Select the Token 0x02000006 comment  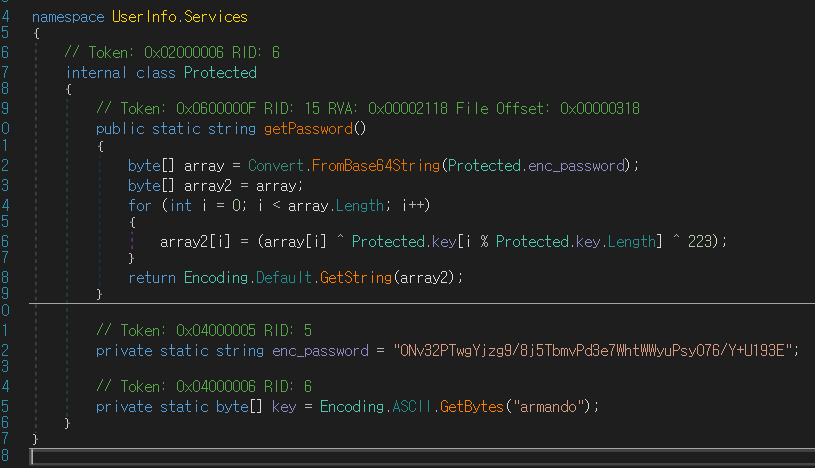172,53
